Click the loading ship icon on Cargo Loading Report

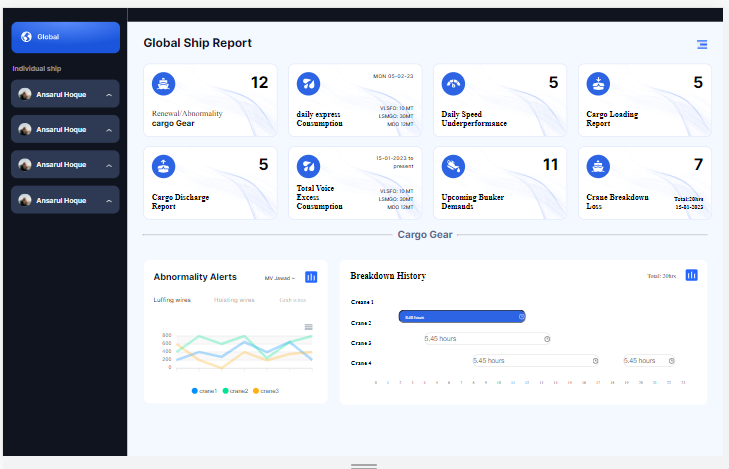(598, 84)
